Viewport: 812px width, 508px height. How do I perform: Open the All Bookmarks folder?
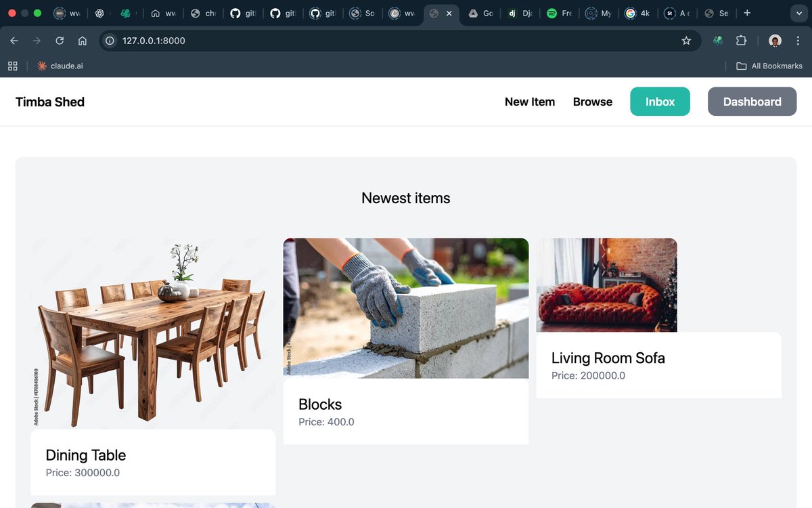coord(769,66)
